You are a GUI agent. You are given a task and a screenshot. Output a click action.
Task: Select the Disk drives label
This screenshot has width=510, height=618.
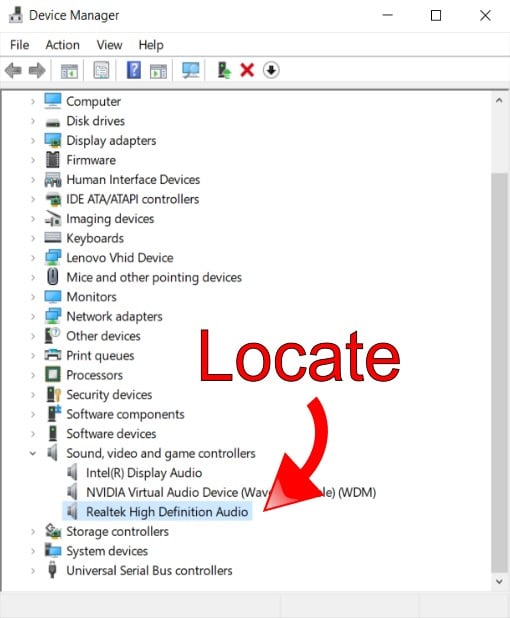click(x=95, y=121)
